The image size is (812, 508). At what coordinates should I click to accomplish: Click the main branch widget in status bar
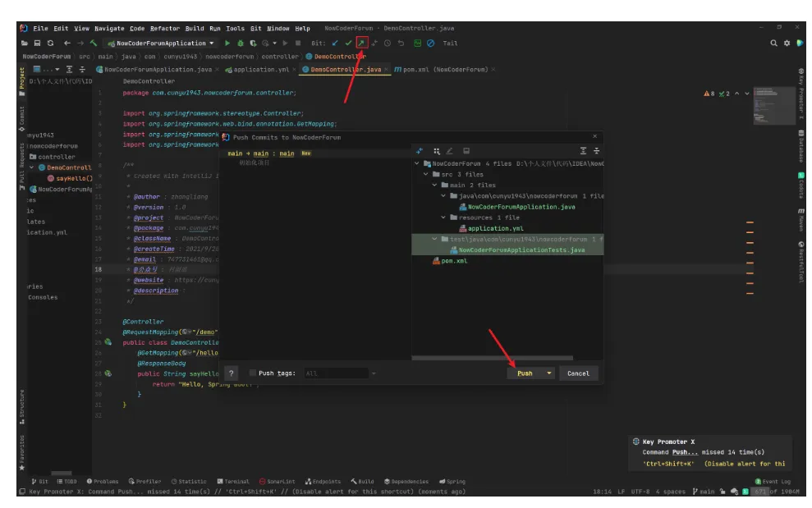[704, 492]
